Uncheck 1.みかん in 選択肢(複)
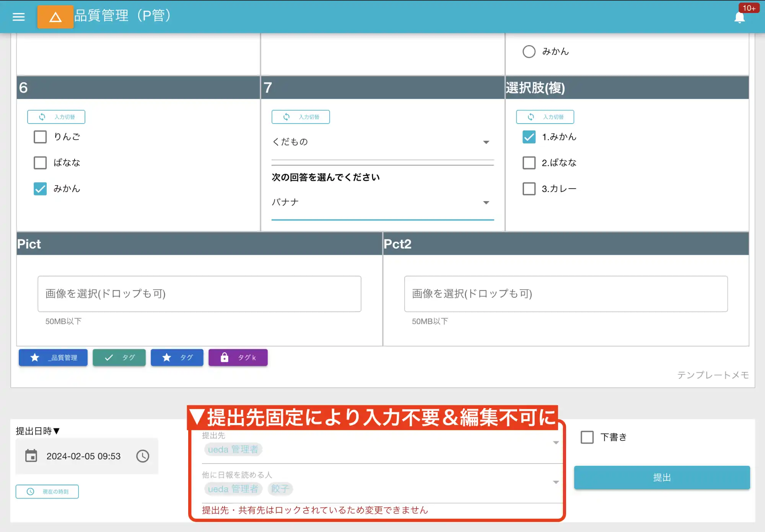 coord(529,137)
